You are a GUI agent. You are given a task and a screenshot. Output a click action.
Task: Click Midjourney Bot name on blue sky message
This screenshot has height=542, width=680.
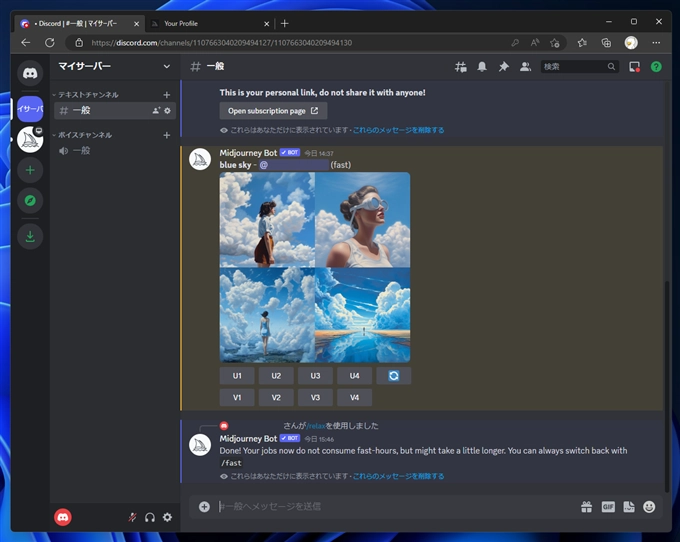click(x=248, y=153)
